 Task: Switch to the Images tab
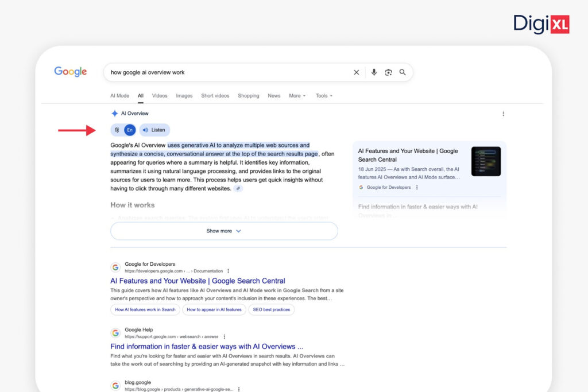click(184, 96)
